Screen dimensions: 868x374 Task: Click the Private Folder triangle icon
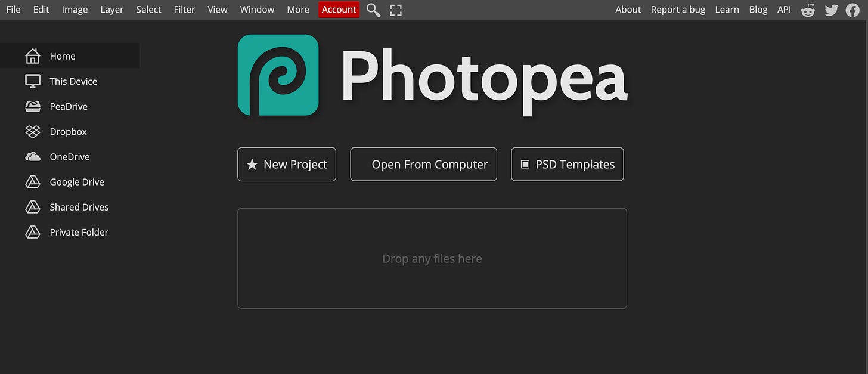coord(33,232)
